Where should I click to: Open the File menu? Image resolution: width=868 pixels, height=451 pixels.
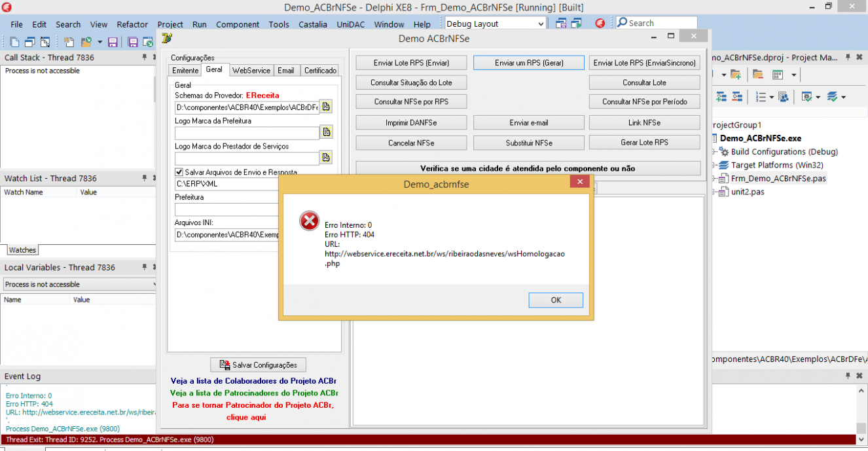[16, 24]
